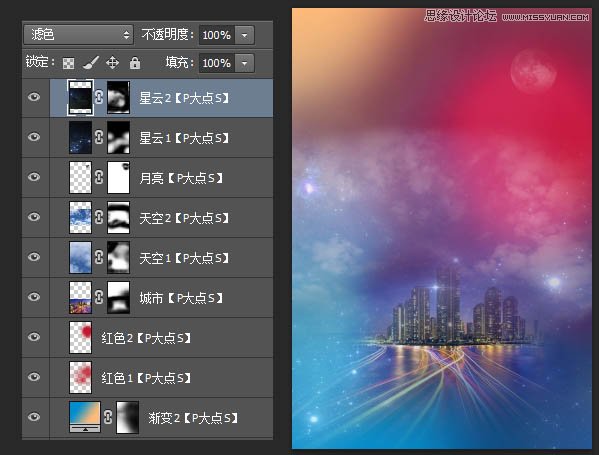Select layer name 城市【P大点S】
This screenshot has width=599, height=455.
click(x=181, y=298)
